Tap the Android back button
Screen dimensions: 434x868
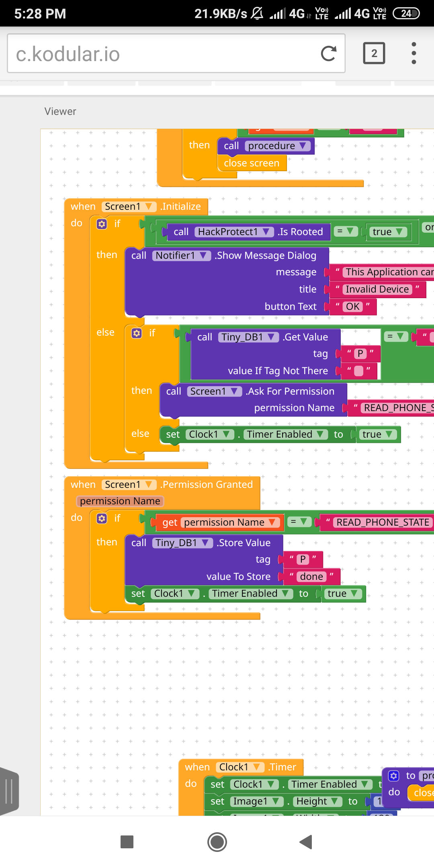[x=306, y=842]
